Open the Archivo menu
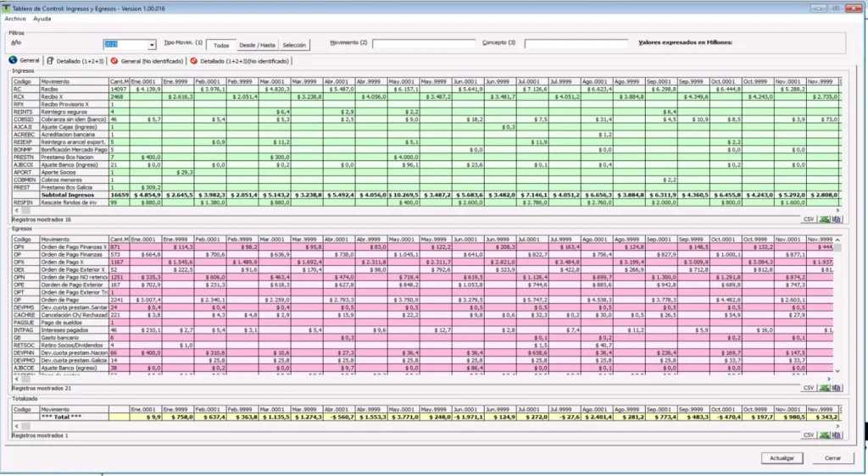The width and height of the screenshot is (868, 476). point(15,19)
